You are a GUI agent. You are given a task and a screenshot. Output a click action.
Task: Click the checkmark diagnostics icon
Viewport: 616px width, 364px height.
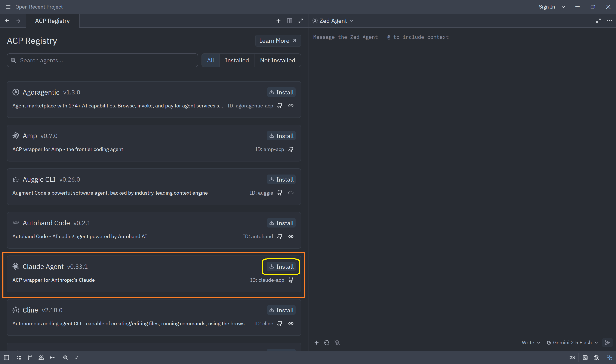pos(77,358)
